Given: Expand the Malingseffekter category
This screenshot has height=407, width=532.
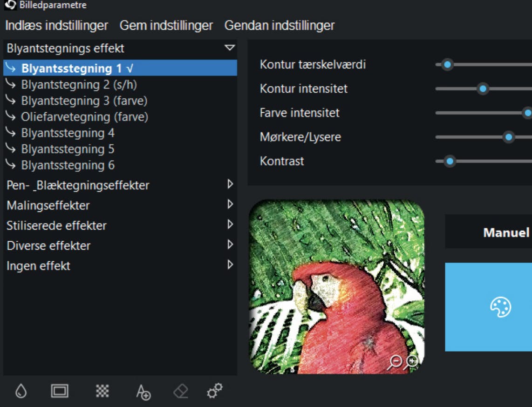Looking at the screenshot, I should pyautogui.click(x=230, y=204).
